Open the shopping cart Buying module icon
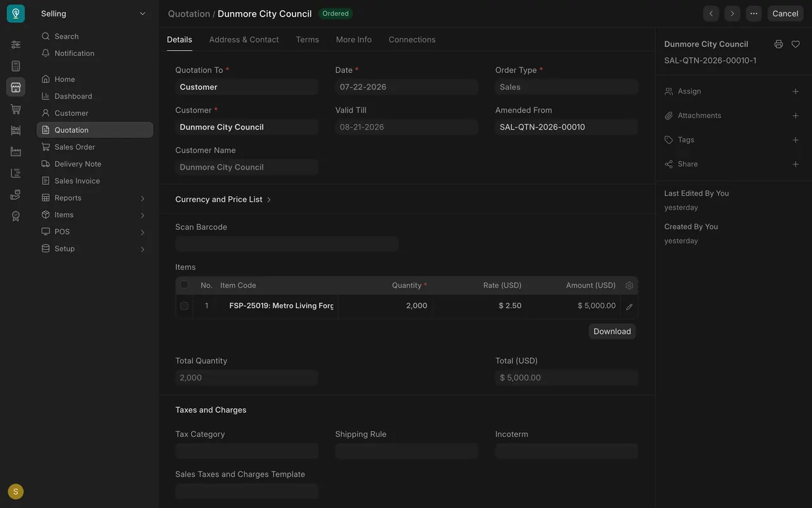The height and width of the screenshot is (508, 812). 16,109
